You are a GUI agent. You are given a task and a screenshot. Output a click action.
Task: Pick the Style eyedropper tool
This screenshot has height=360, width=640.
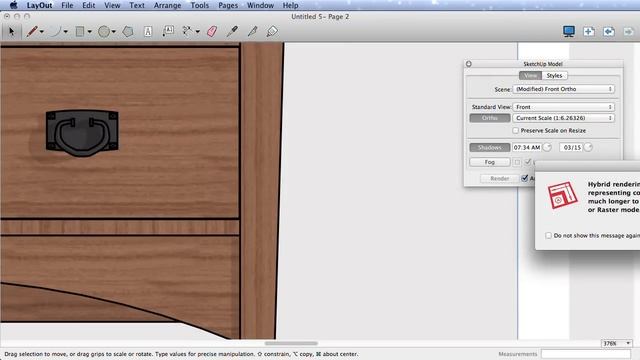[232, 31]
